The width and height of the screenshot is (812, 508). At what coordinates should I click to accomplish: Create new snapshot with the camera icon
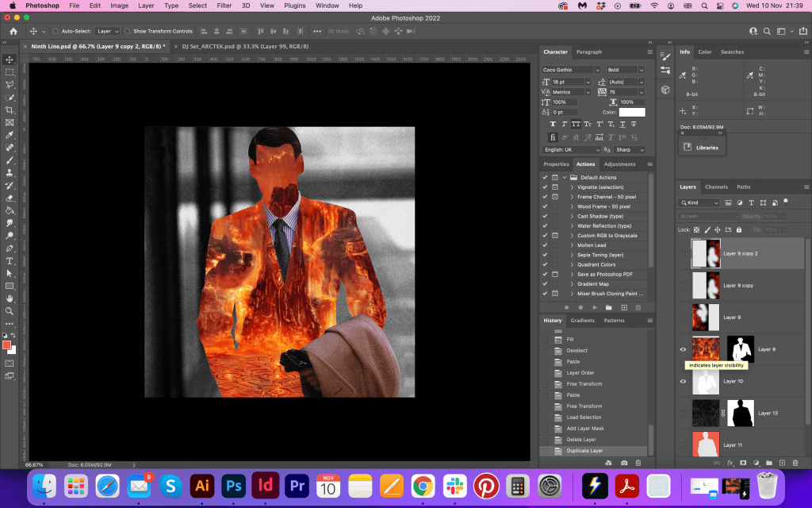pos(624,462)
